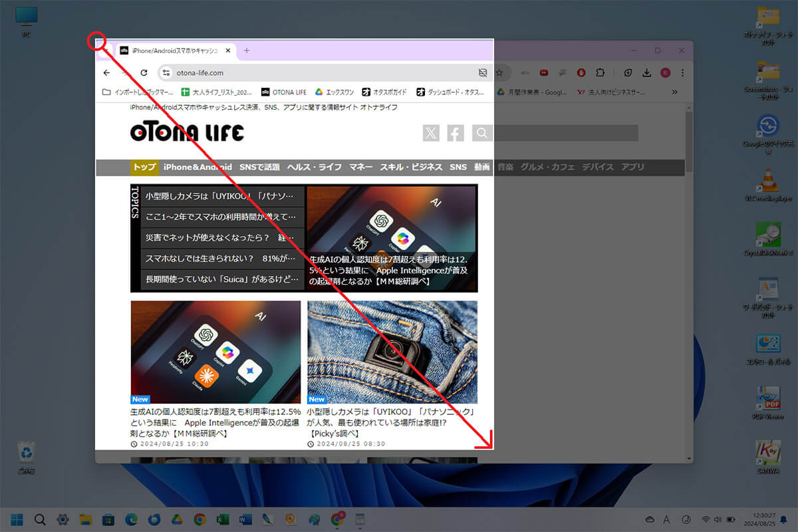Open topic 災害でネットが使えなくなったら

point(222,237)
